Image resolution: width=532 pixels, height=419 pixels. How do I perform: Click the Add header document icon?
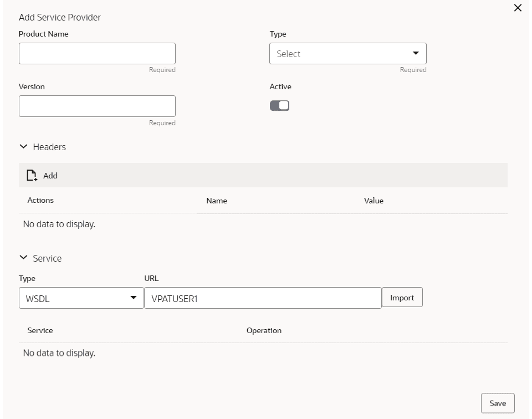click(x=32, y=176)
